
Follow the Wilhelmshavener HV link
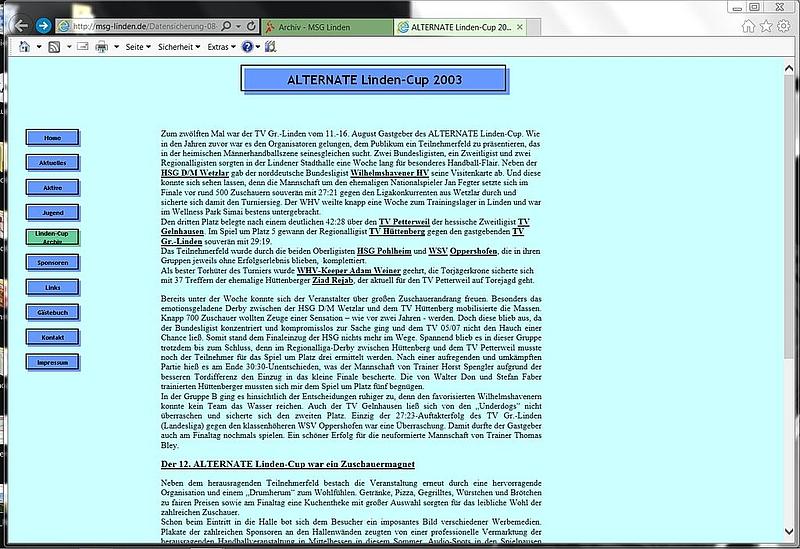tap(389, 173)
